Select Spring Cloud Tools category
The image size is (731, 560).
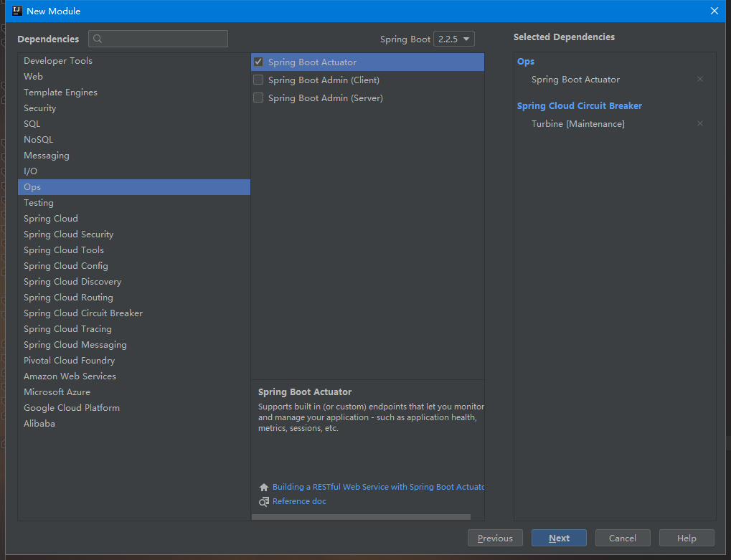(134, 250)
